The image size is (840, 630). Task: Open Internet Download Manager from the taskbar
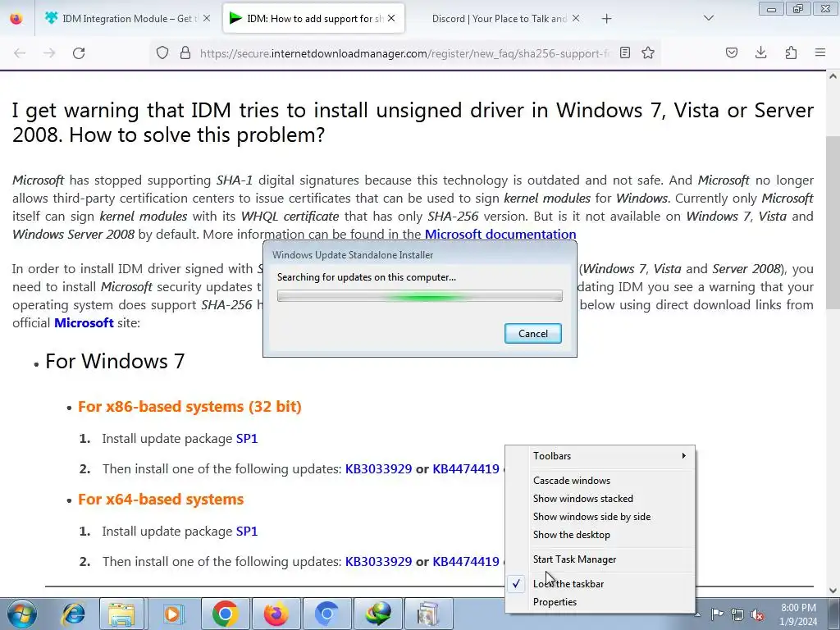pyautogui.click(x=377, y=614)
